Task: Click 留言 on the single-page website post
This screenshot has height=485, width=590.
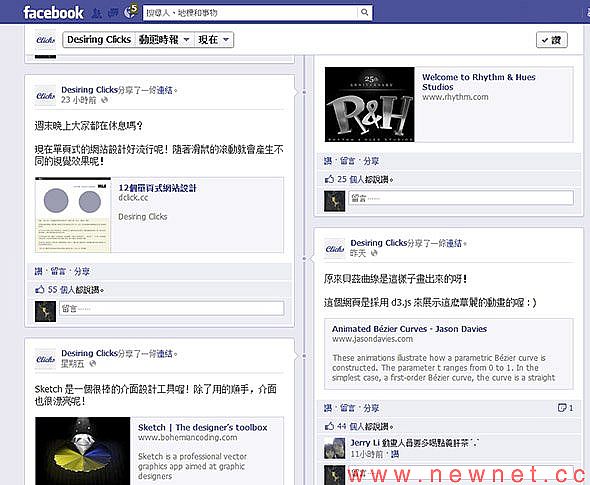Action: coord(58,271)
